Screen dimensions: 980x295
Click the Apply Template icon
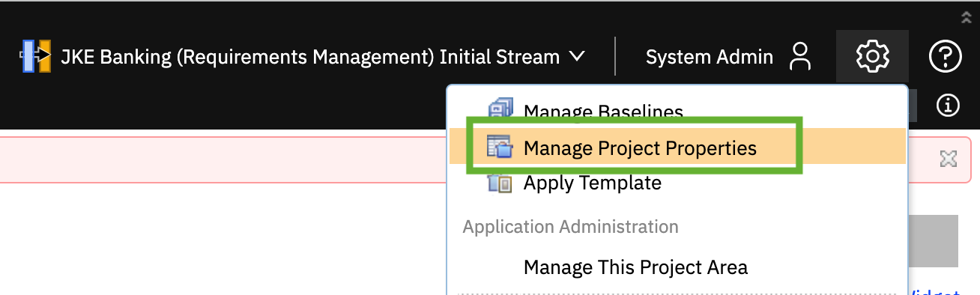[500, 183]
